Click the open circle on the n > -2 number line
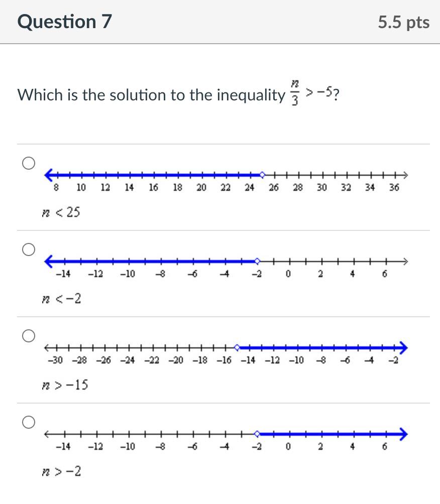The image size is (440, 504). 257,433
